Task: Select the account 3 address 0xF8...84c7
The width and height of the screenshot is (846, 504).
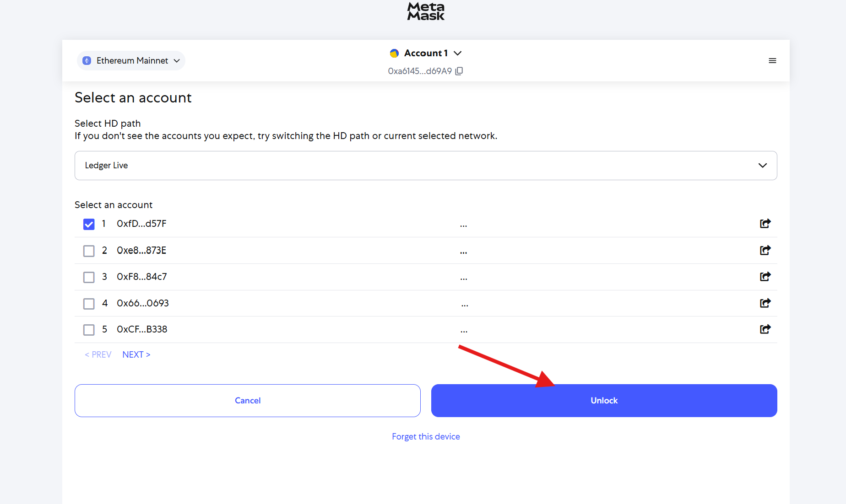Action: pos(142,277)
